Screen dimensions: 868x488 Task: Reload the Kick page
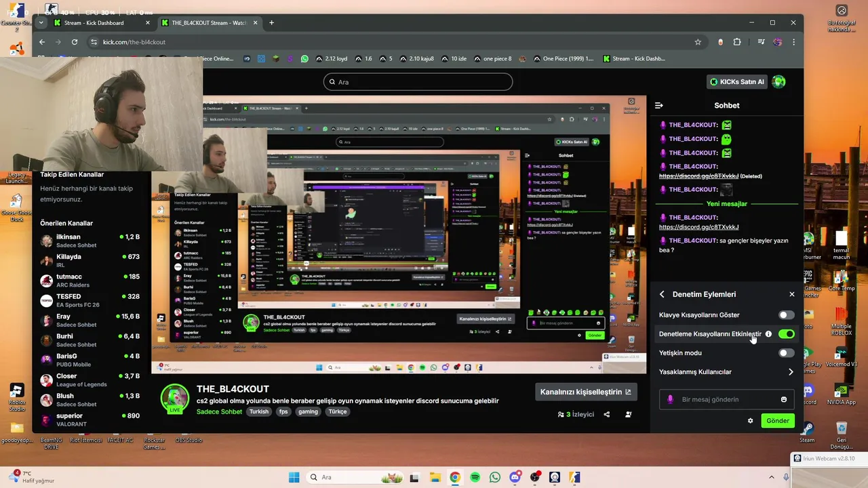click(x=75, y=42)
